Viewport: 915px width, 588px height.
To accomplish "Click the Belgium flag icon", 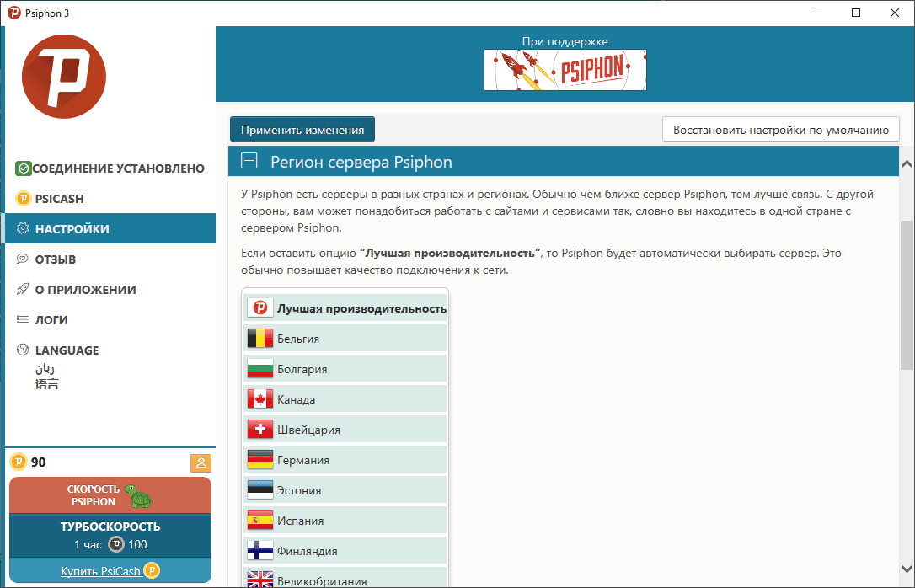I will point(260,339).
